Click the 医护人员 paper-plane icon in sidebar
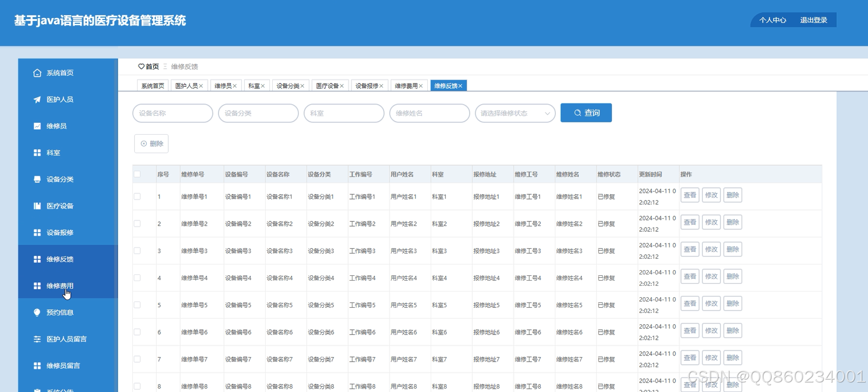868x392 pixels. point(37,99)
